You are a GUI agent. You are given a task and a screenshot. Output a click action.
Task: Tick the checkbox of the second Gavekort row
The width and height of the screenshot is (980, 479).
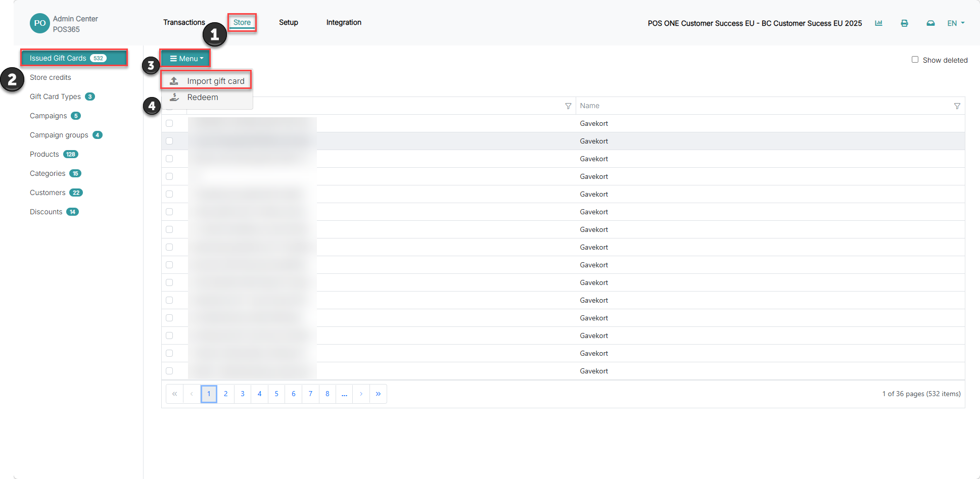click(x=169, y=141)
